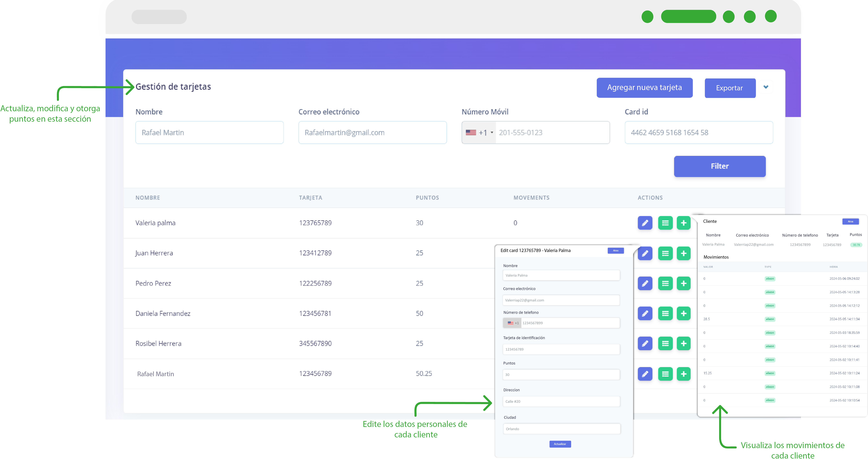
Task: Click MOVEMENTS column header
Action: (x=531, y=198)
